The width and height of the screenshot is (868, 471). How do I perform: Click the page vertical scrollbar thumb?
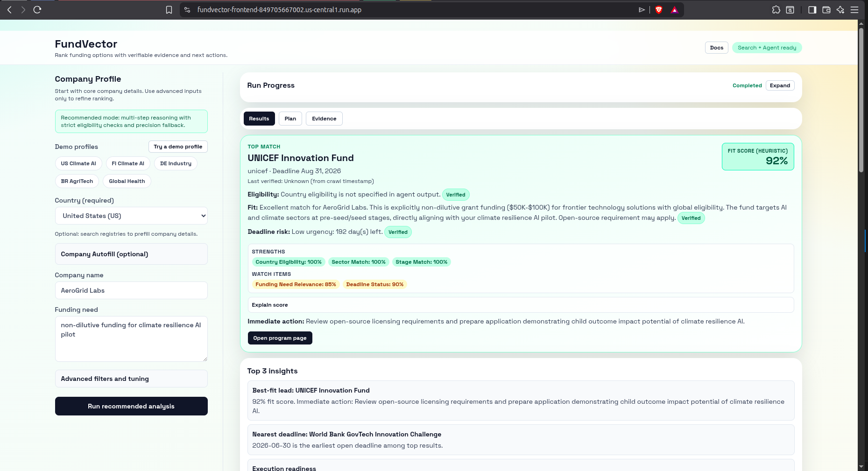[861, 100]
